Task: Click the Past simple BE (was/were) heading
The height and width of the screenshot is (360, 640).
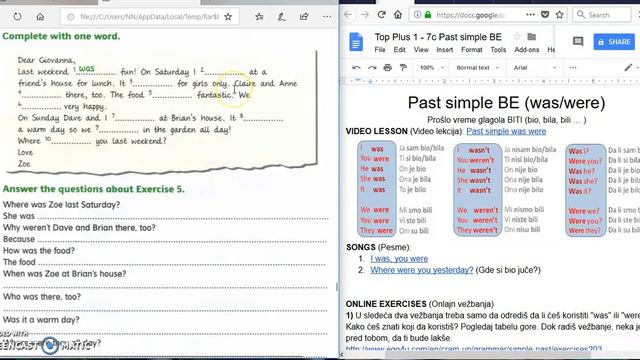Action: (x=506, y=103)
